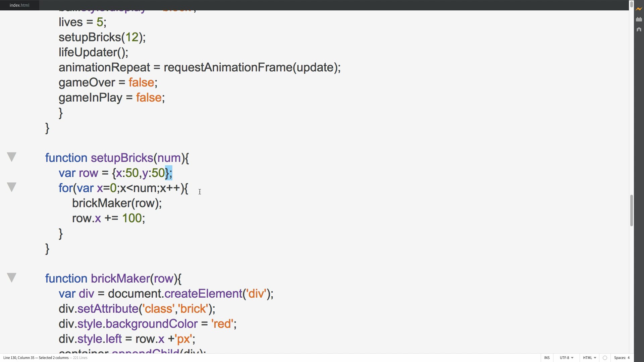Click the top scrollbar thumb near tab bar

click(x=631, y=4)
